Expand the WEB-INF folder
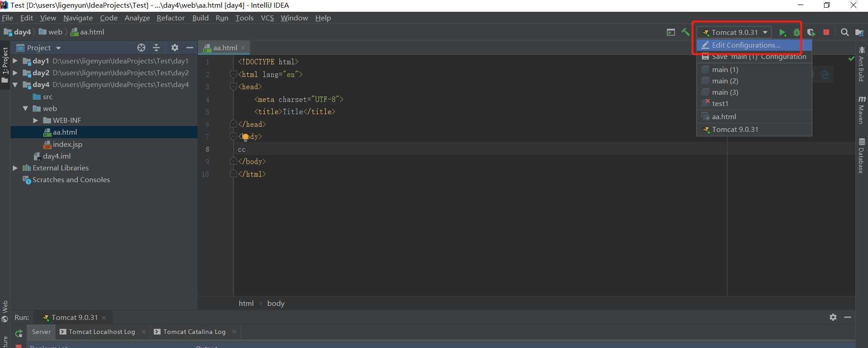Viewport: 868px width, 348px height. pyautogui.click(x=35, y=120)
